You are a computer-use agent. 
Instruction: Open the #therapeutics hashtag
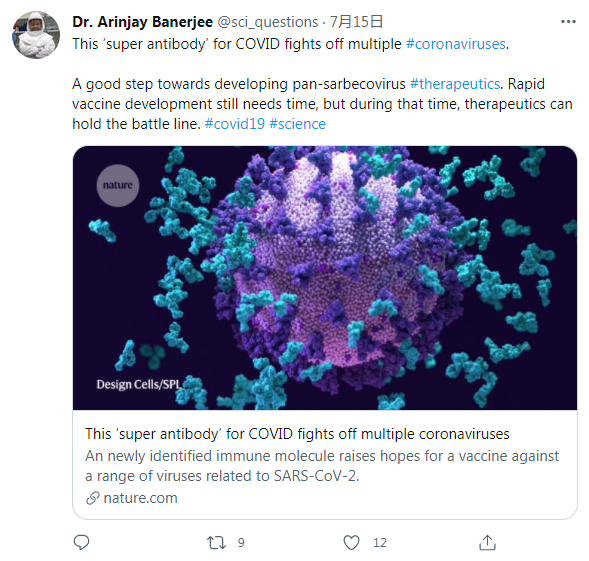click(455, 84)
